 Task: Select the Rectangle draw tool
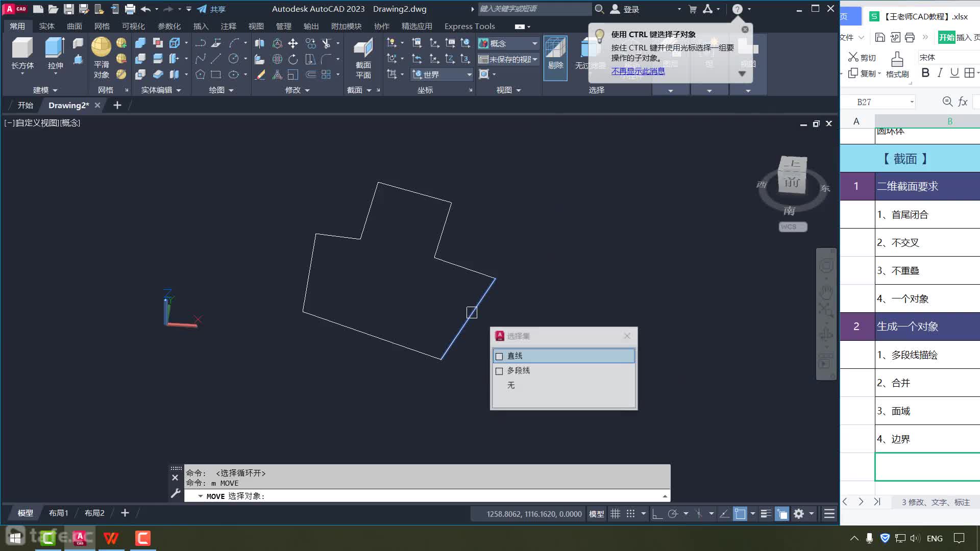point(216,75)
